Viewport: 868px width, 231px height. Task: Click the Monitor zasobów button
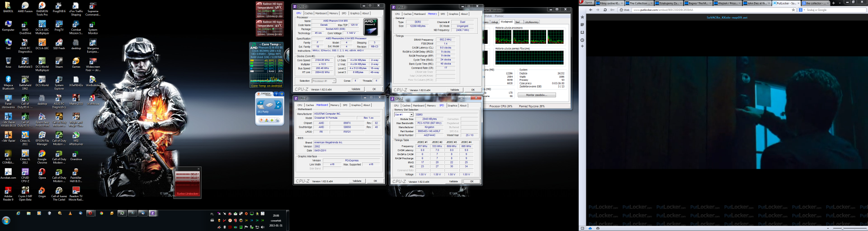[536, 95]
